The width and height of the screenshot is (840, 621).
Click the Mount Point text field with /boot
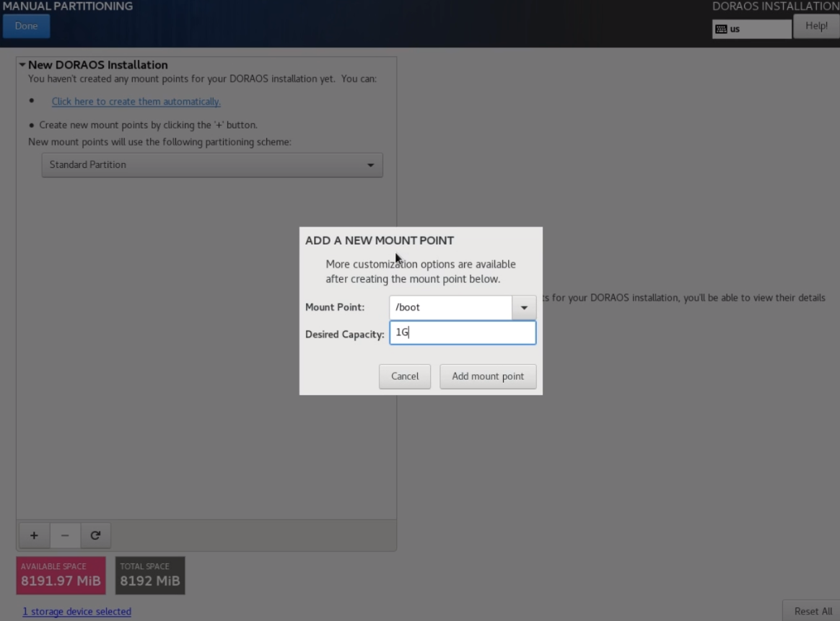450,308
